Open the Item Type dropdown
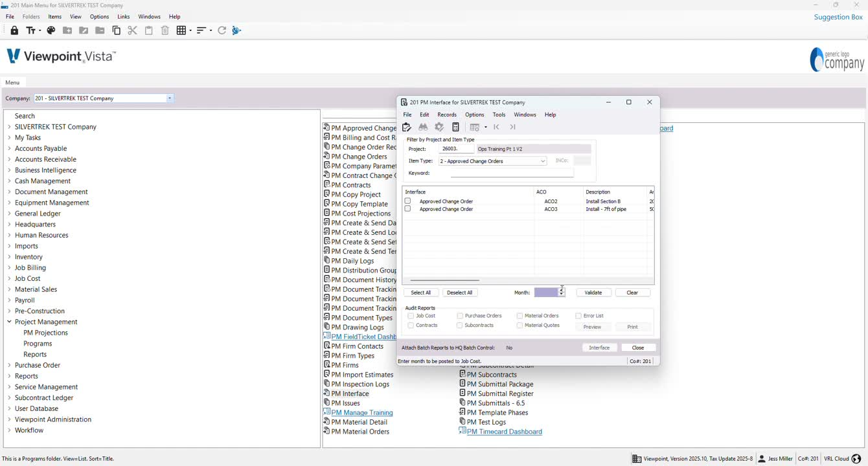This screenshot has height=466, width=868. pos(542,161)
